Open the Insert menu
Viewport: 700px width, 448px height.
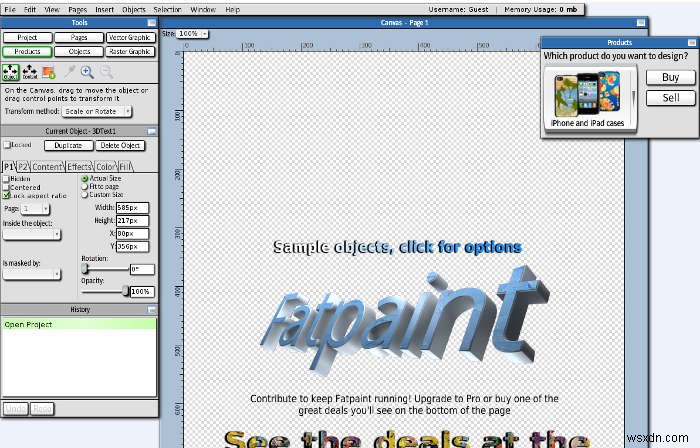tap(104, 9)
